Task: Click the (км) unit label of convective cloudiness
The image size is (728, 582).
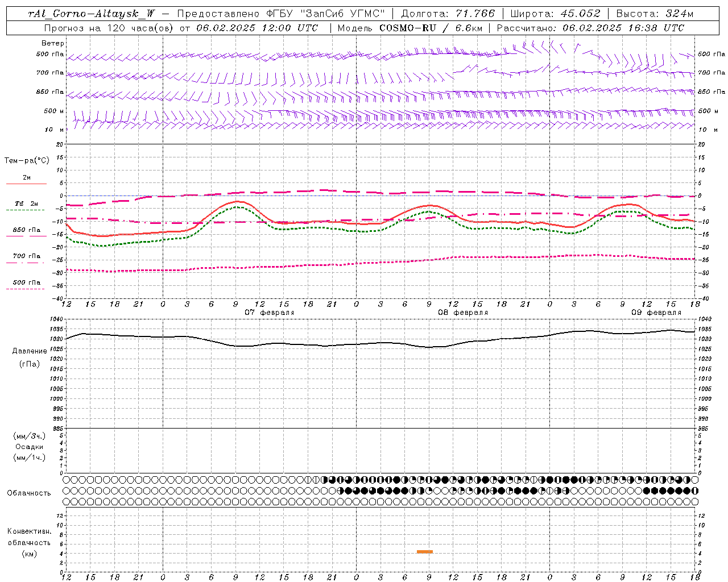Action: click(29, 554)
